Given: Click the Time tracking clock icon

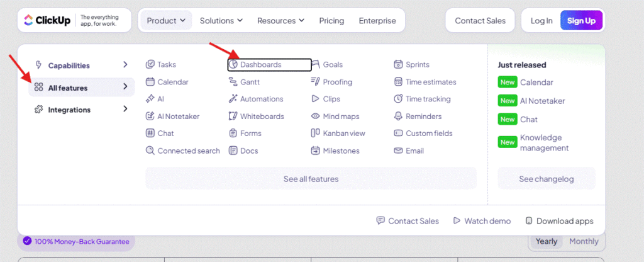Looking at the screenshot, I should [x=398, y=99].
